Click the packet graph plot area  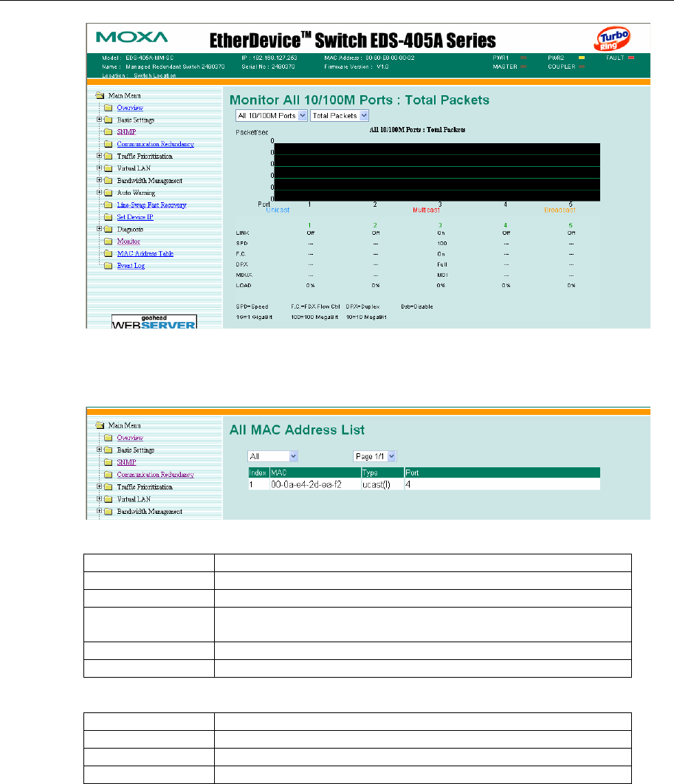click(x=437, y=173)
